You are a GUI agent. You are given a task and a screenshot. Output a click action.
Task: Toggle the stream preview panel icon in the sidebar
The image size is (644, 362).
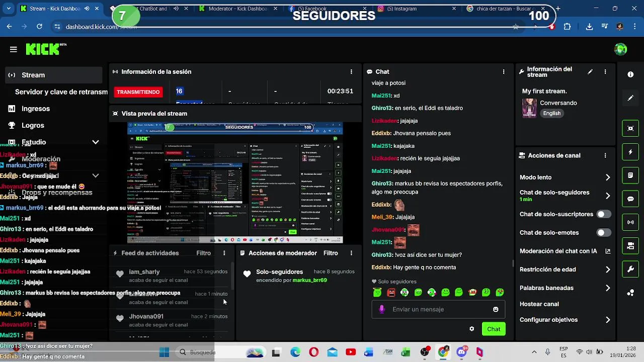[630, 128]
